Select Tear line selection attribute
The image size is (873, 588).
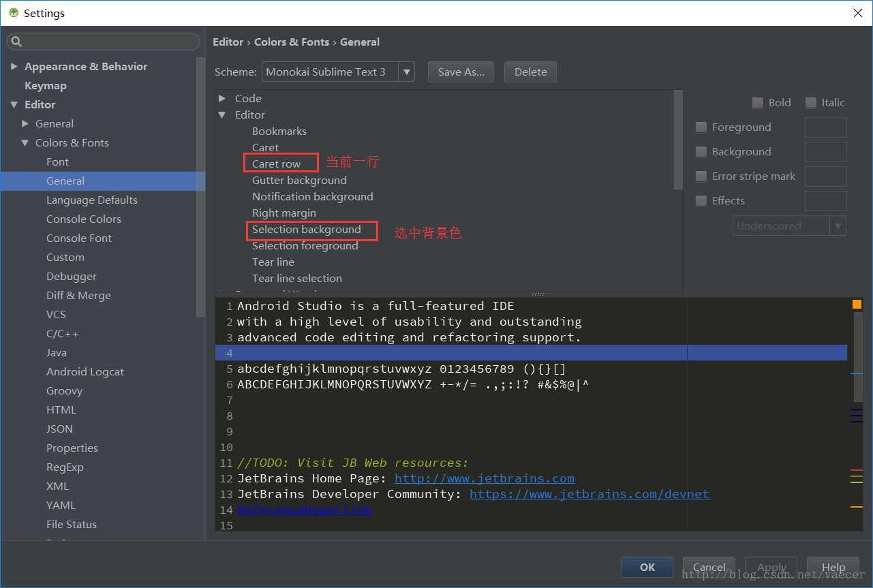click(297, 278)
